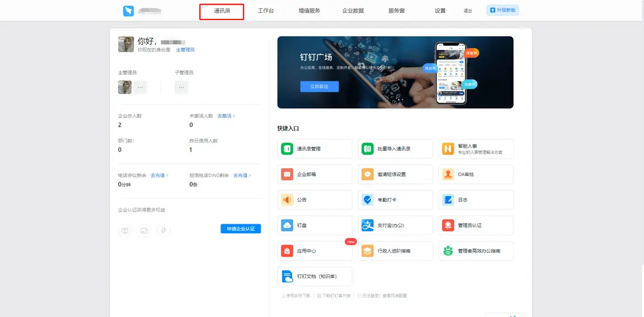Click the 升级新版 upgrade button
This screenshot has height=317, width=644.
tap(503, 11)
